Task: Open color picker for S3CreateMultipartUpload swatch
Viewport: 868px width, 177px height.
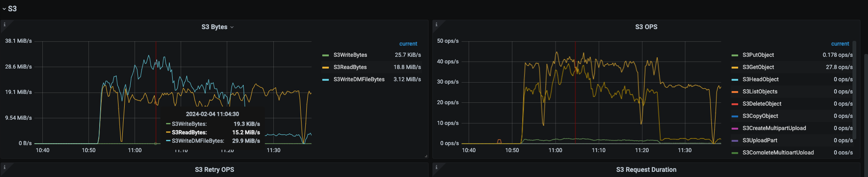Action: [x=735, y=129]
